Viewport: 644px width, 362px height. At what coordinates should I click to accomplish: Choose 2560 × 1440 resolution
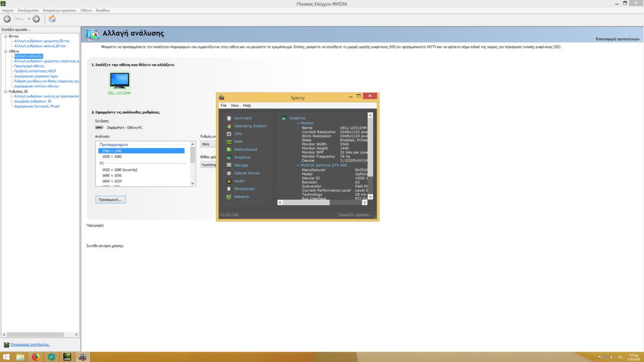(141, 151)
